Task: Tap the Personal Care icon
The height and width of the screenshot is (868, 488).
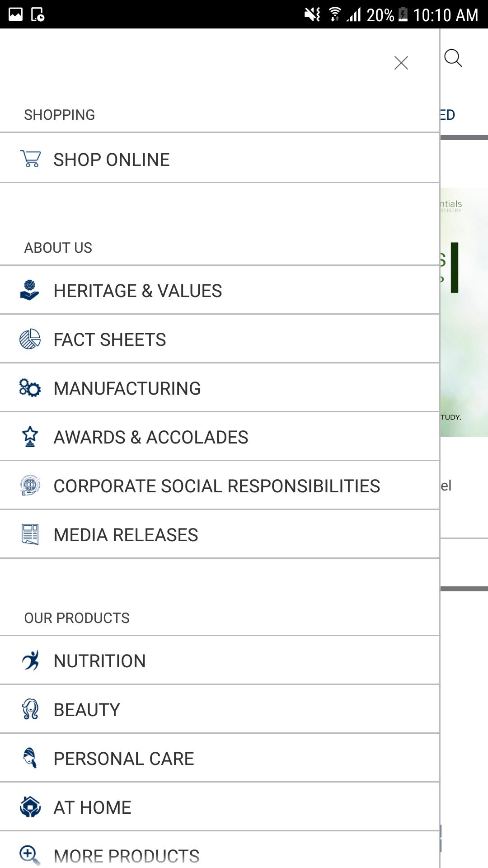Action: point(30,758)
